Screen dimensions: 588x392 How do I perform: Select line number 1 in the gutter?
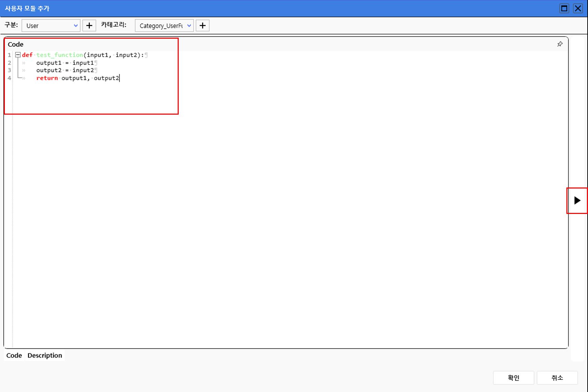[9, 55]
